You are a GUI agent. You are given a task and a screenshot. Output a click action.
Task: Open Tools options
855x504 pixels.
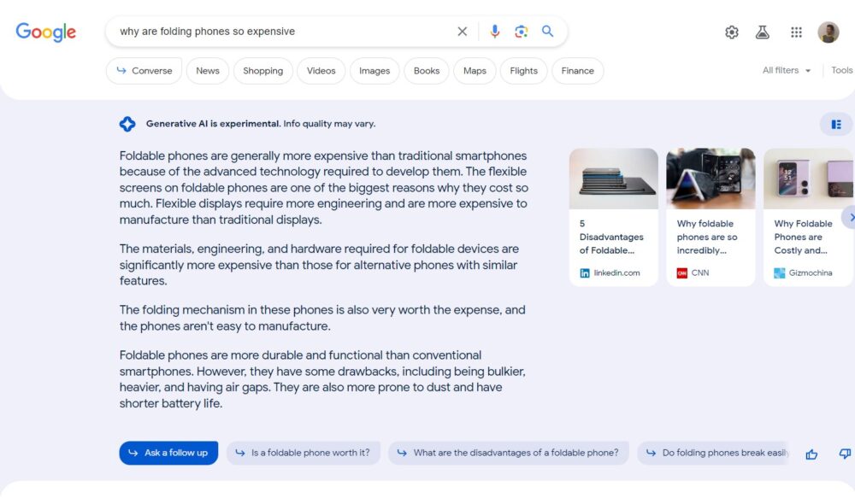point(841,71)
